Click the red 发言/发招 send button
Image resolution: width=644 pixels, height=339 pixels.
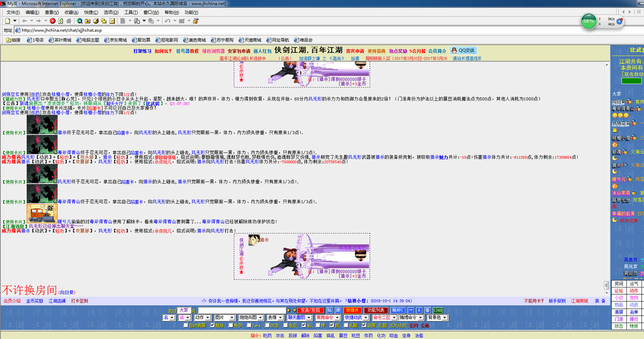(x=310, y=310)
